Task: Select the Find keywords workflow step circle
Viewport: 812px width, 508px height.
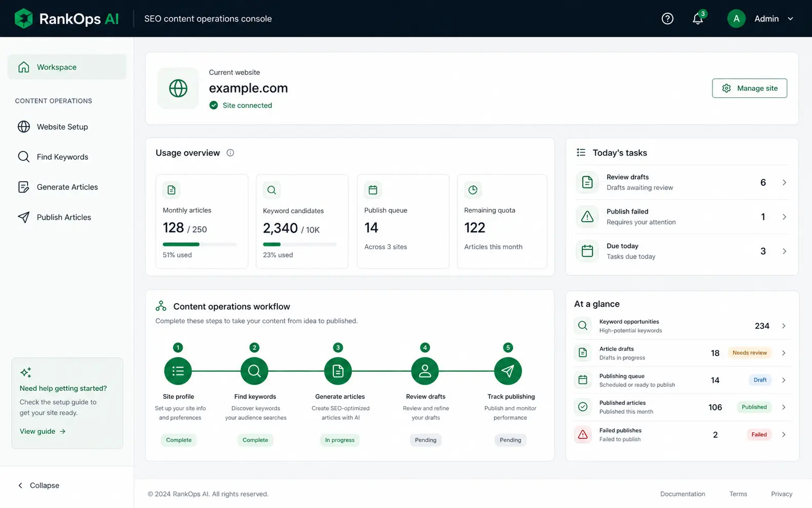Action: 254,371
